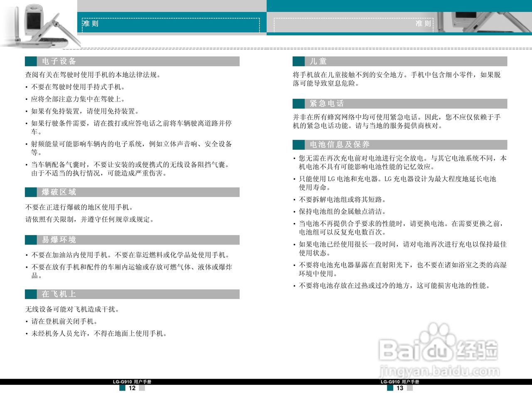
Task: Click the 准则 header title on page 13
Action: [424, 24]
